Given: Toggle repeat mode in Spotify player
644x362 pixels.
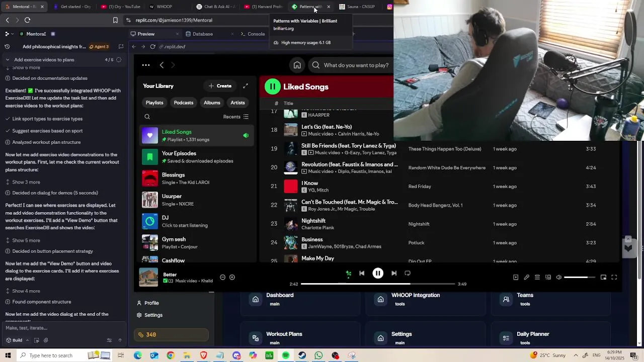Looking at the screenshot, I should coord(408,273).
